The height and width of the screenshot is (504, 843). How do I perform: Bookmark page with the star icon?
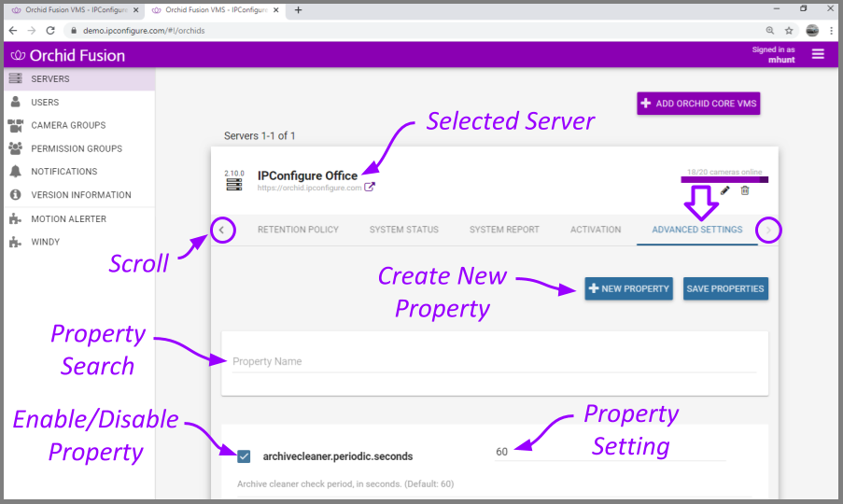tap(789, 31)
